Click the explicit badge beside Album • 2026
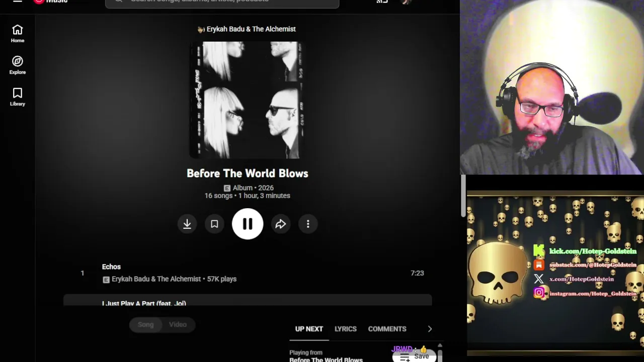This screenshot has height=362, width=644. coord(227,188)
